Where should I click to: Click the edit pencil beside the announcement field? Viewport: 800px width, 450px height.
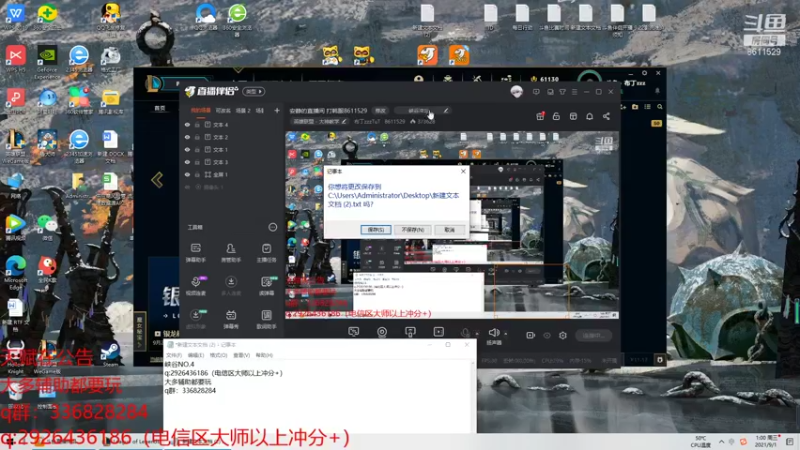[x=445, y=110]
